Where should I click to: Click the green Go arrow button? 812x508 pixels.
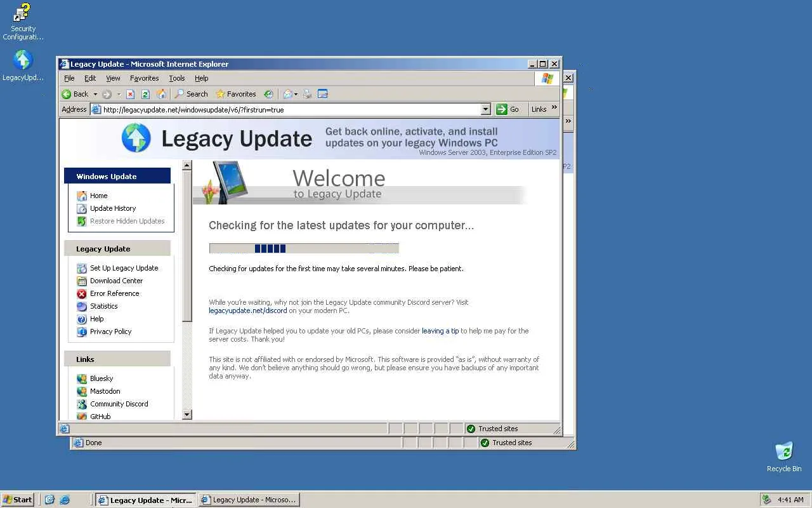(502, 109)
